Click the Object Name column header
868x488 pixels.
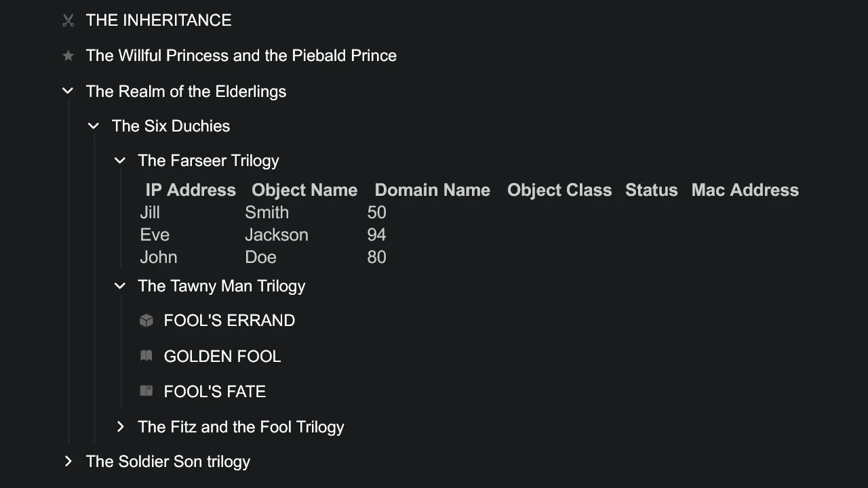click(304, 190)
